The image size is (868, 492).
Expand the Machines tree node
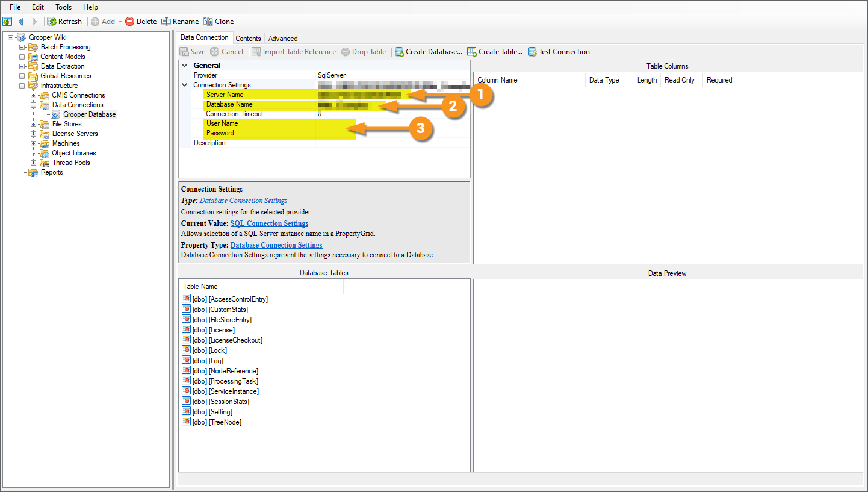(x=34, y=143)
